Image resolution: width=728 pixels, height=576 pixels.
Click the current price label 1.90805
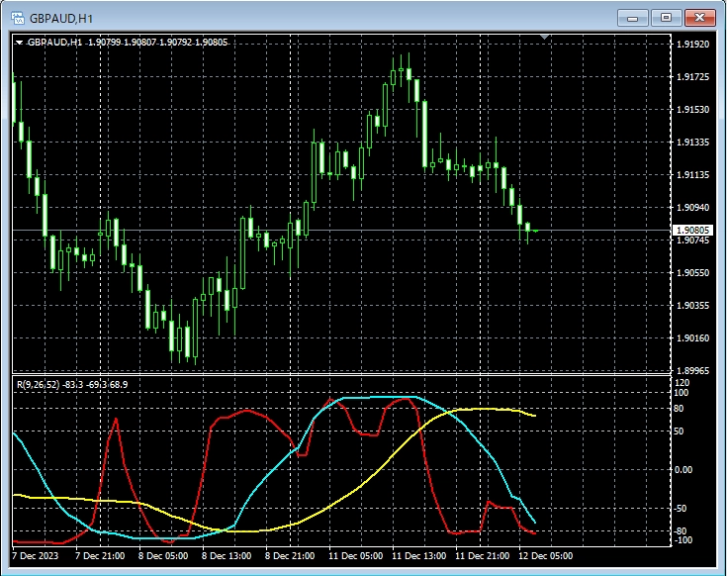tap(690, 231)
